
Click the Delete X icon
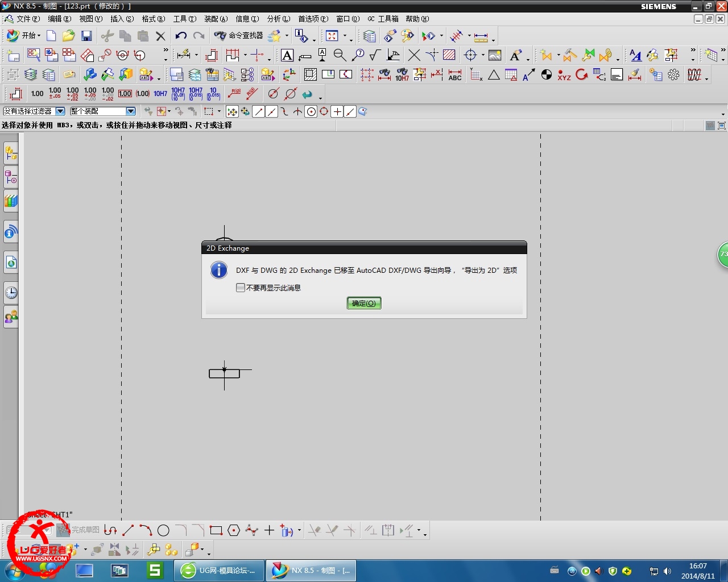coord(161,36)
